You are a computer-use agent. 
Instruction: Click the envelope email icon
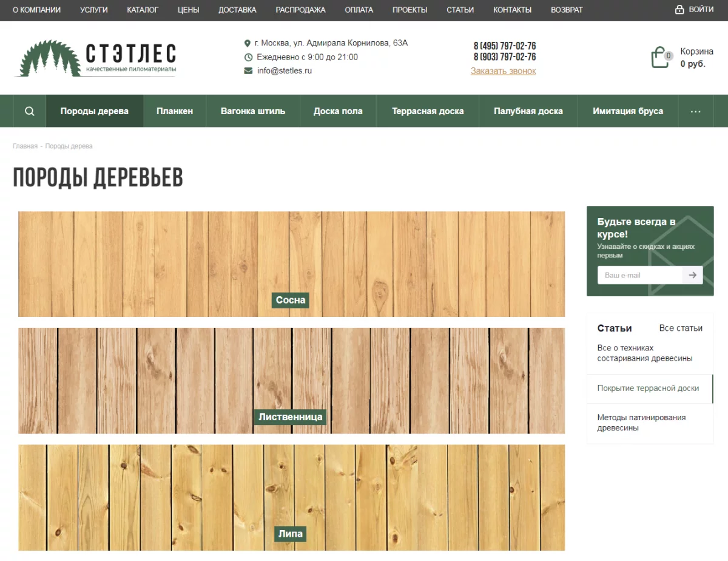(248, 70)
